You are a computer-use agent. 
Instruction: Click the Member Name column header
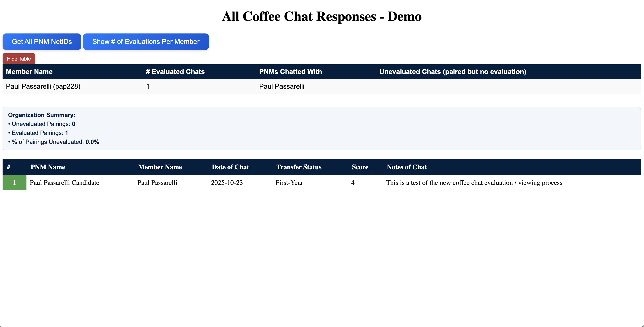[x=29, y=72]
